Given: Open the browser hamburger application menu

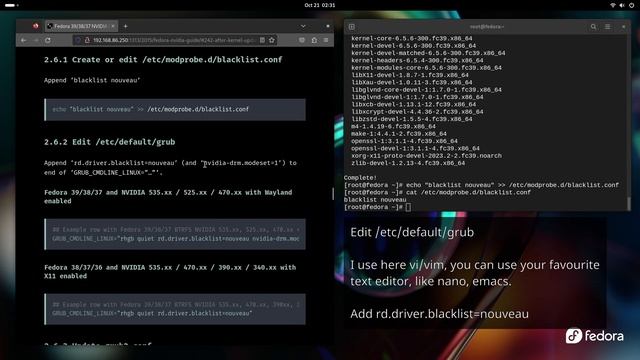Looking at the screenshot, I should 326,40.
